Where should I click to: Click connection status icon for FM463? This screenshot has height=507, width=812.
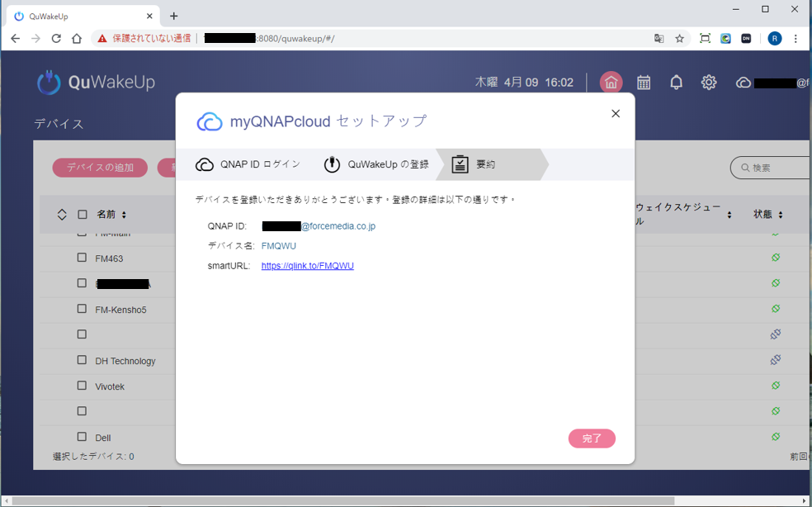776,258
